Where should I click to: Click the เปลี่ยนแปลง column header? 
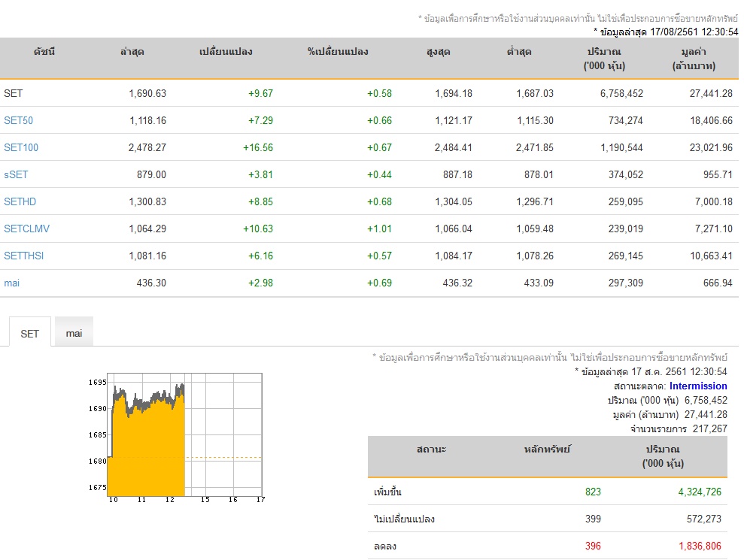[226, 52]
